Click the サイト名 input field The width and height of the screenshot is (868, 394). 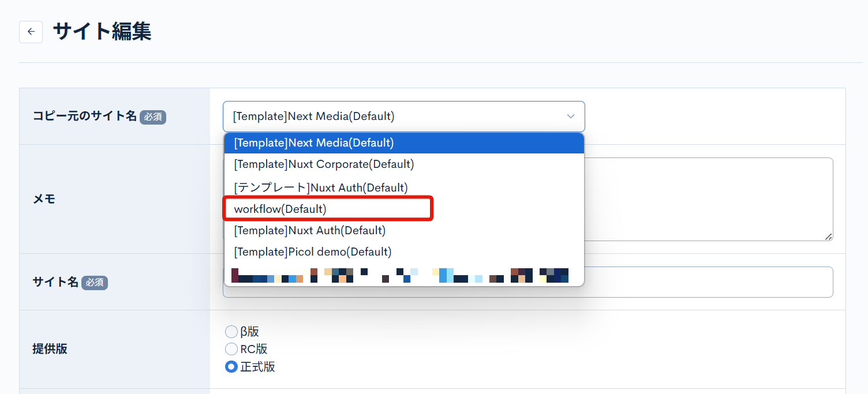pyautogui.click(x=693, y=282)
